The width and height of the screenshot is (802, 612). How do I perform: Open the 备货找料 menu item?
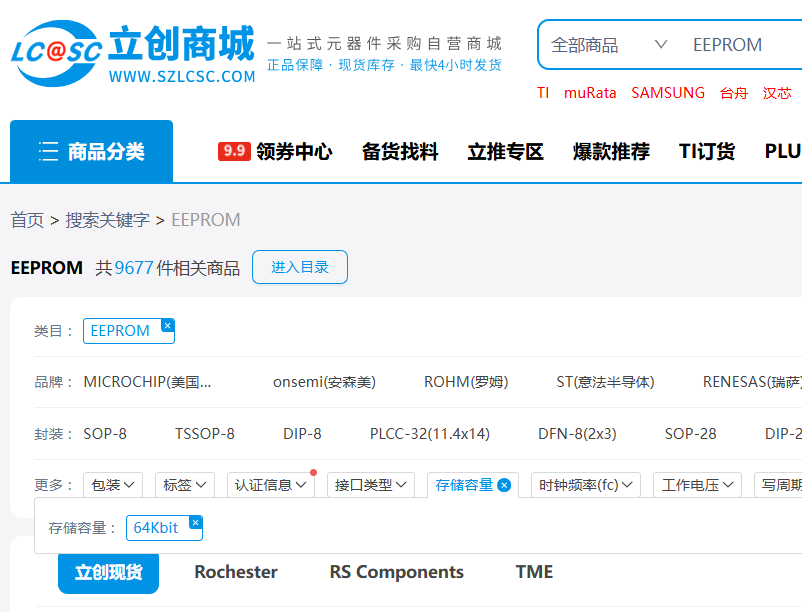[x=400, y=151]
